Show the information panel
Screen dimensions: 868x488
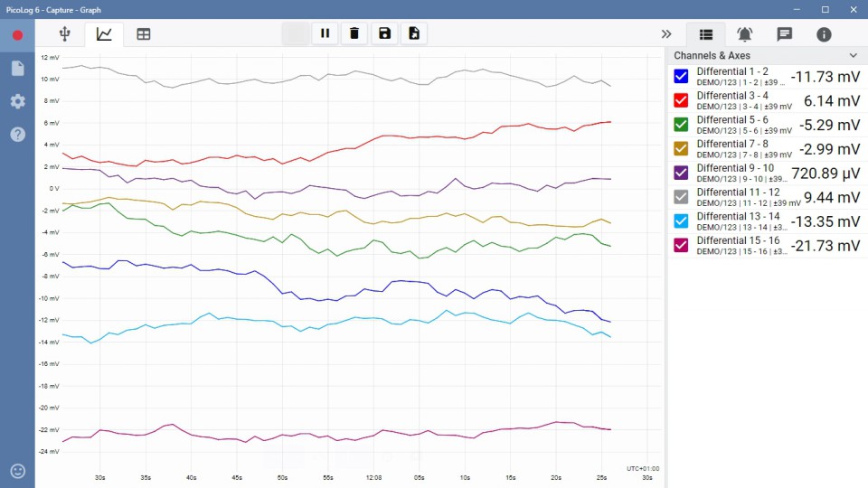pyautogui.click(x=824, y=34)
